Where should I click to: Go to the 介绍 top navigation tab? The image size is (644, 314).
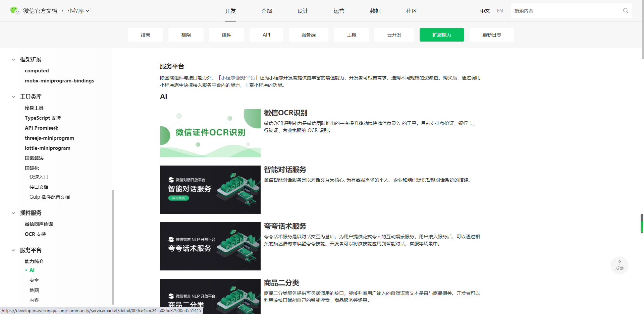click(x=267, y=11)
